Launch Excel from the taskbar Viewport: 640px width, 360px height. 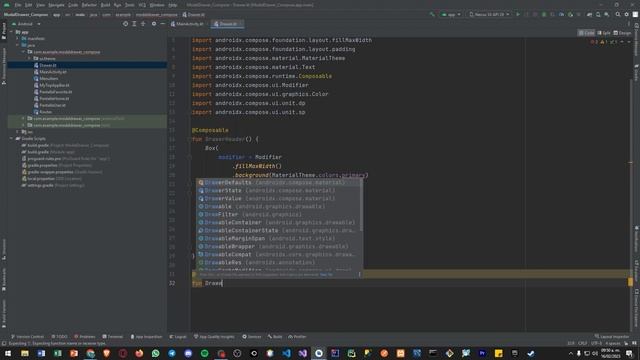(x=58, y=353)
